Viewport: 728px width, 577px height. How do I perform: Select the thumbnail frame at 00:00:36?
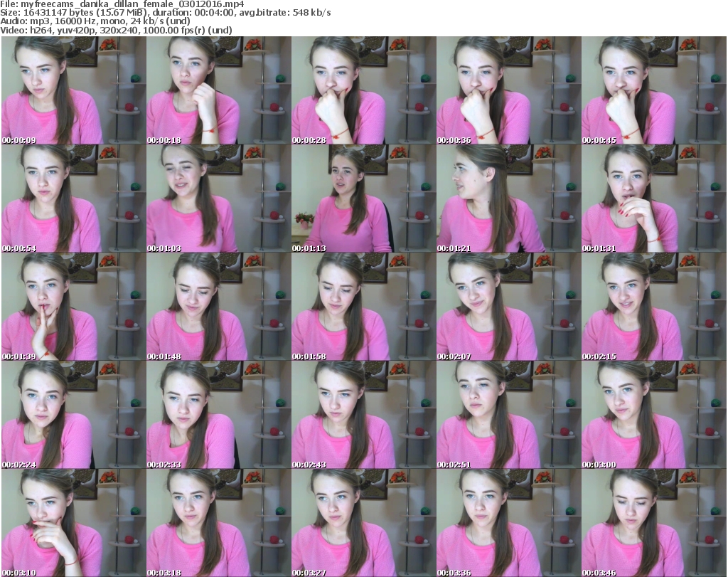click(x=509, y=90)
